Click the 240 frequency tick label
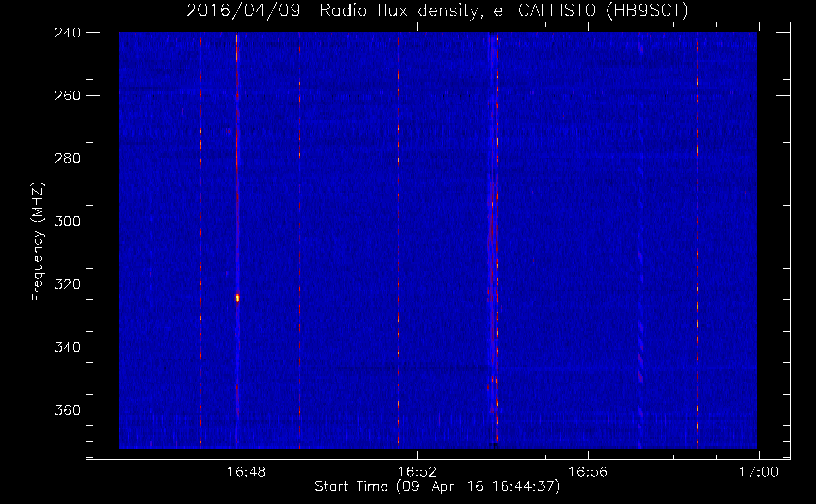Screen dimensions: 816x504 pos(68,33)
